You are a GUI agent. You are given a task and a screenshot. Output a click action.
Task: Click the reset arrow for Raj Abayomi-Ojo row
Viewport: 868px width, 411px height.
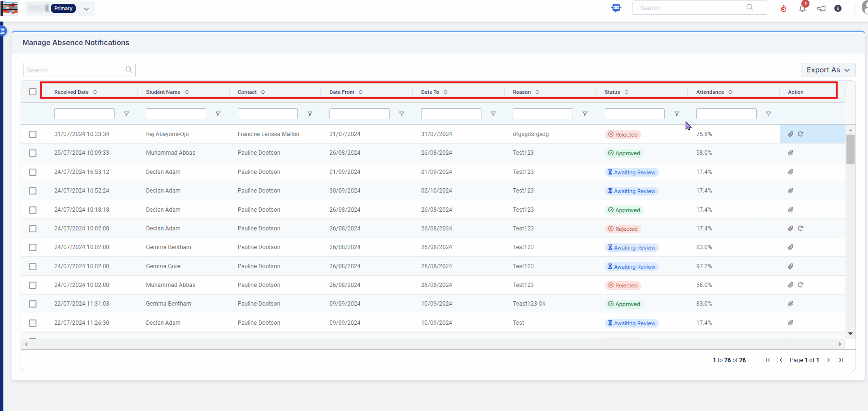(800, 134)
